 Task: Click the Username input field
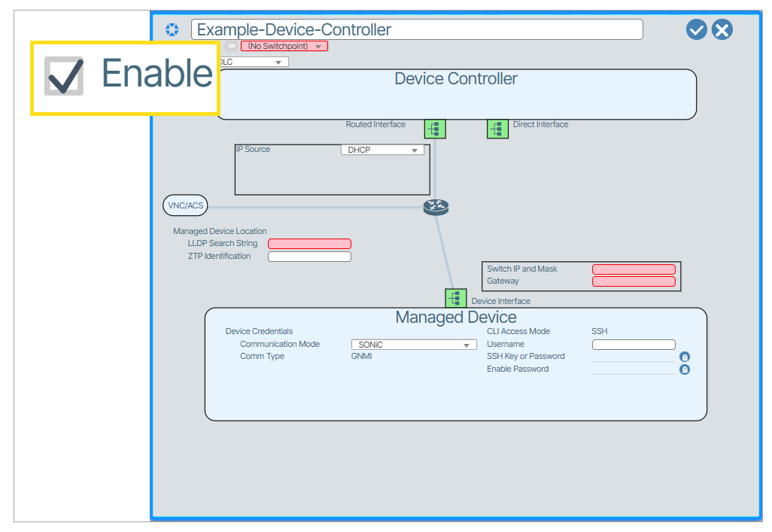coord(634,345)
